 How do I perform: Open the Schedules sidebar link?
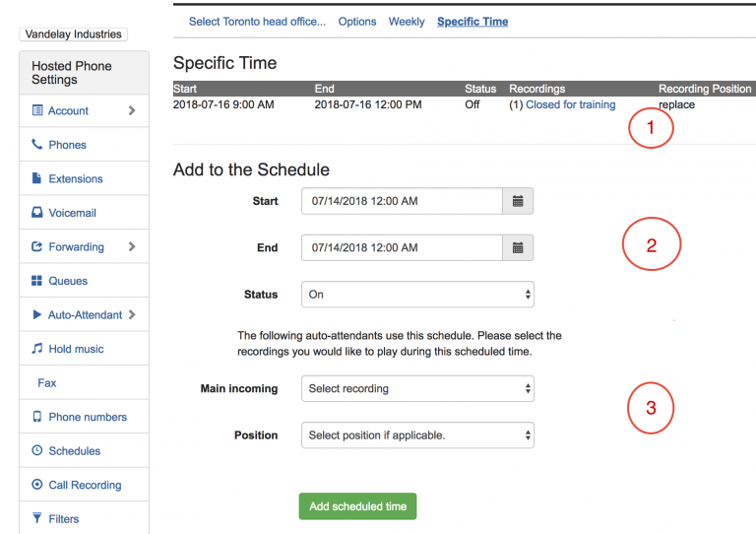coord(75,451)
